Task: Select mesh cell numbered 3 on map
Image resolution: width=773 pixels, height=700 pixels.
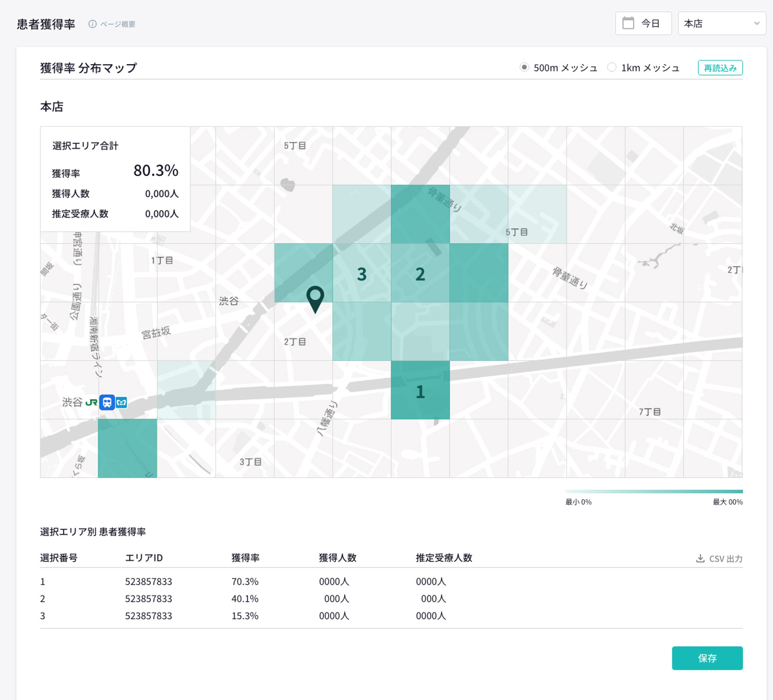Action: pos(361,273)
